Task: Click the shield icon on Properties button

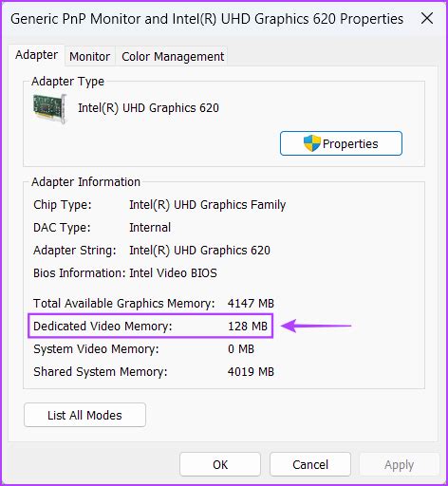Action: click(311, 143)
